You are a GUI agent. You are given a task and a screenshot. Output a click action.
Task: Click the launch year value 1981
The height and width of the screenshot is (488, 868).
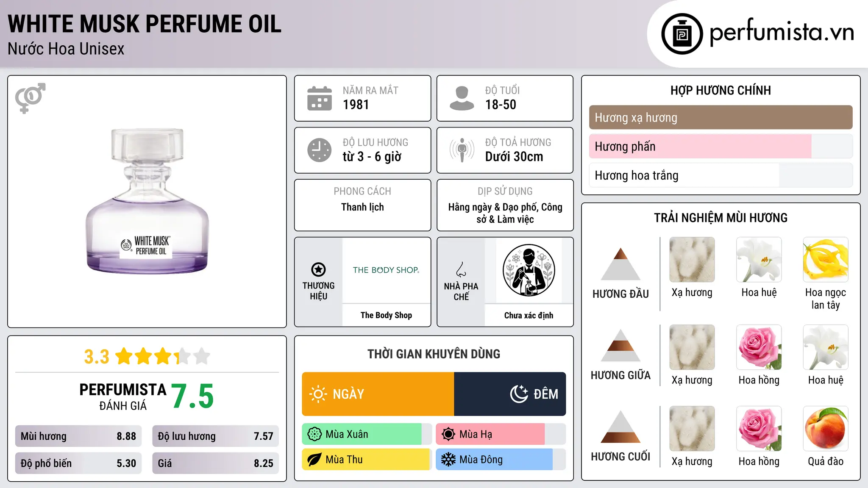[x=356, y=105]
